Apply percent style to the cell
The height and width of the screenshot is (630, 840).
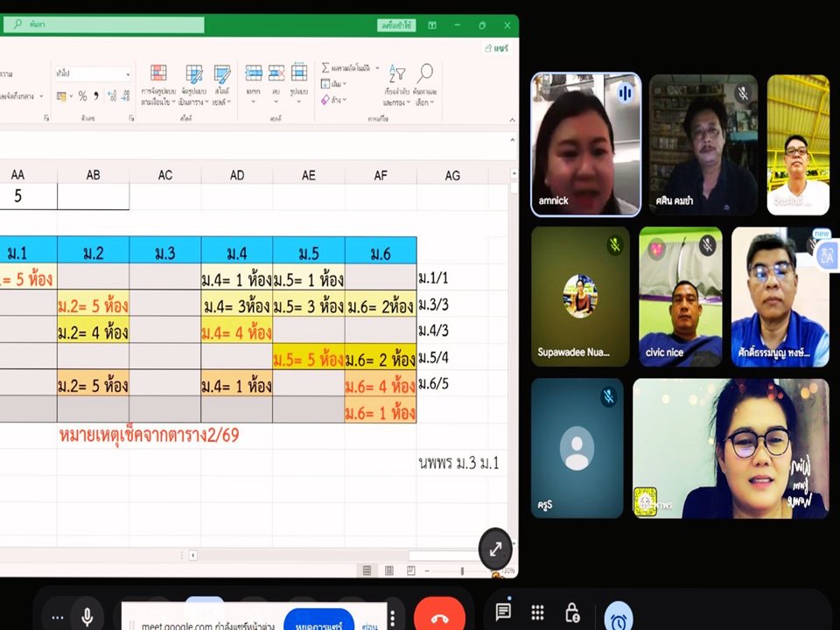[x=82, y=96]
